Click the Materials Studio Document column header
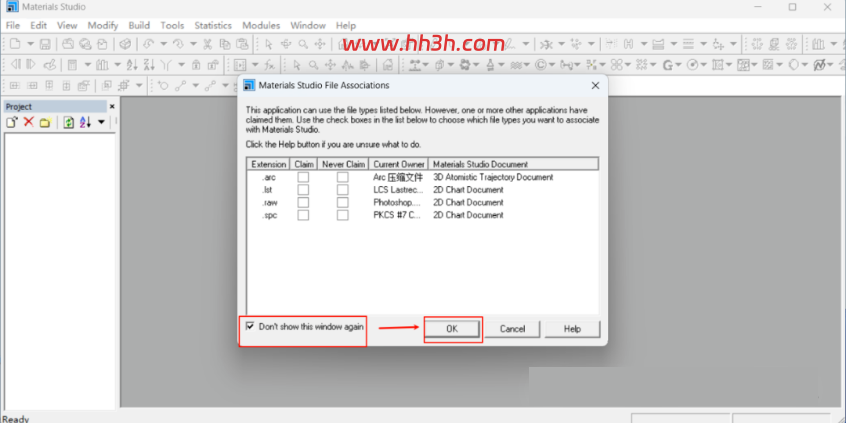Screen dimensions: 846x423 (513, 164)
